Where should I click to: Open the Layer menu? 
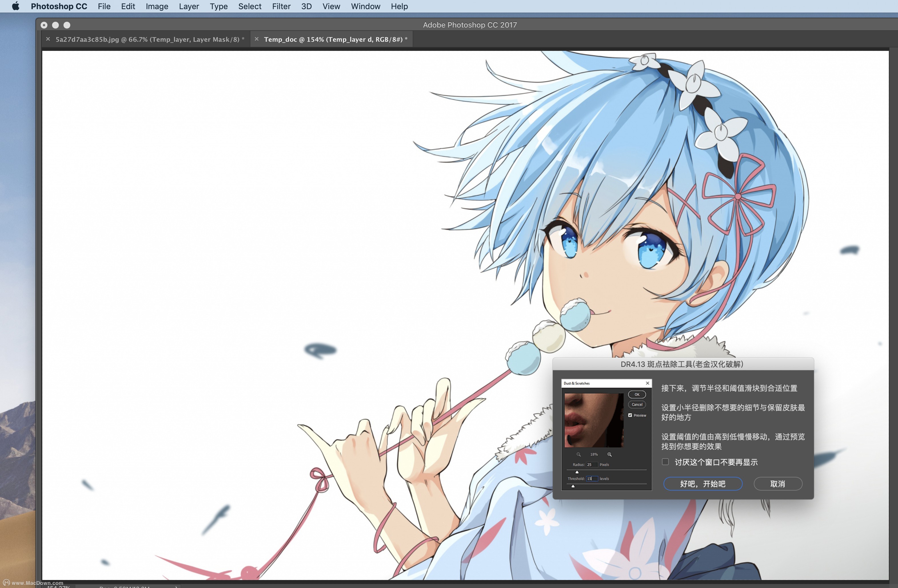coord(189,6)
